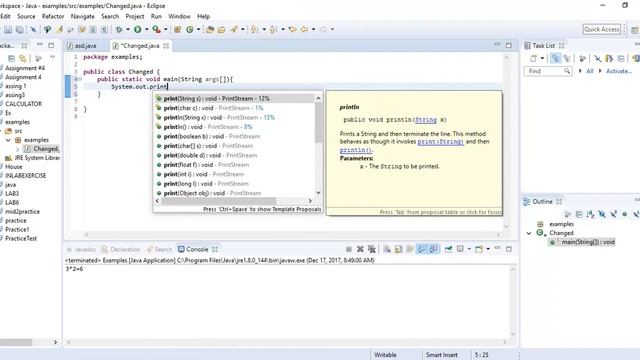Toggle Show Console When Standard Error Changes
The image size is (640, 360).
click(x=433, y=249)
